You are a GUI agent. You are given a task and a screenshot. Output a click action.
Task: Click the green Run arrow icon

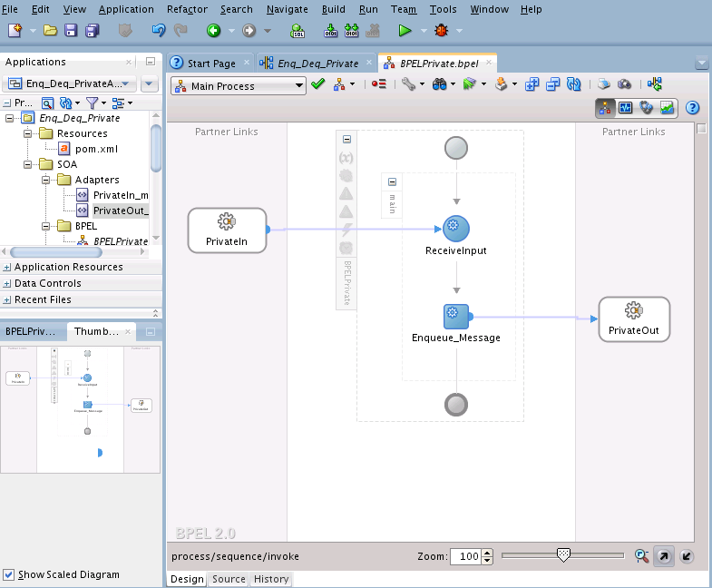[x=405, y=31]
